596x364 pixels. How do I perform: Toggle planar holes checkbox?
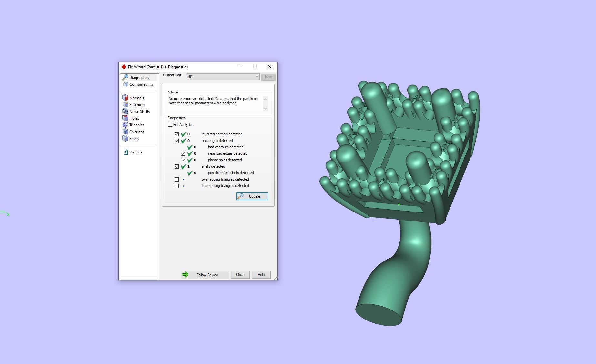[183, 160]
